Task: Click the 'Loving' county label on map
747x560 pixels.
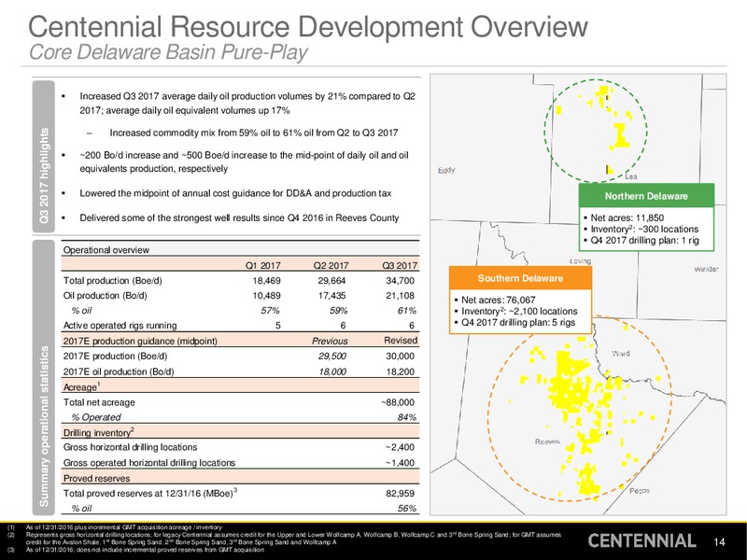Action: pyautogui.click(x=580, y=261)
